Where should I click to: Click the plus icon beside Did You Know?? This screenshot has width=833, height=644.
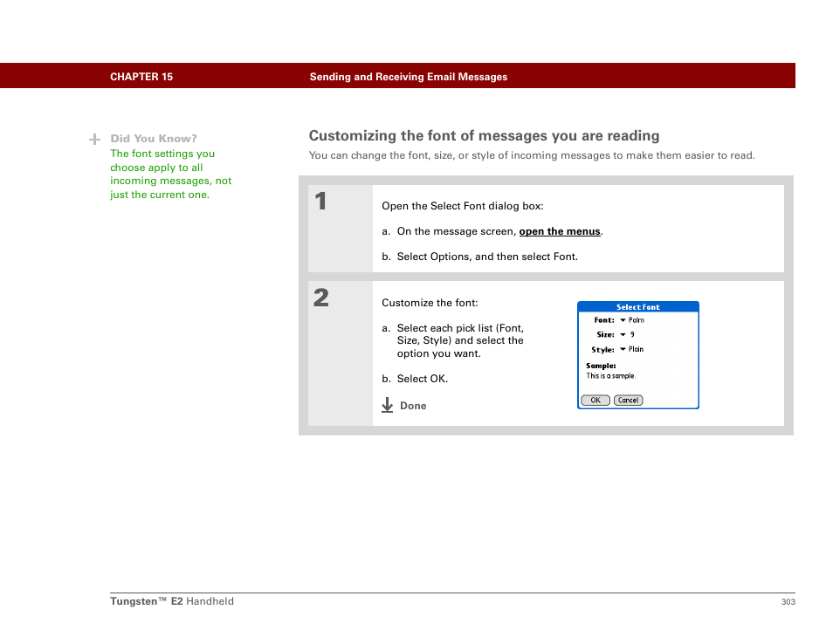pos(94,139)
